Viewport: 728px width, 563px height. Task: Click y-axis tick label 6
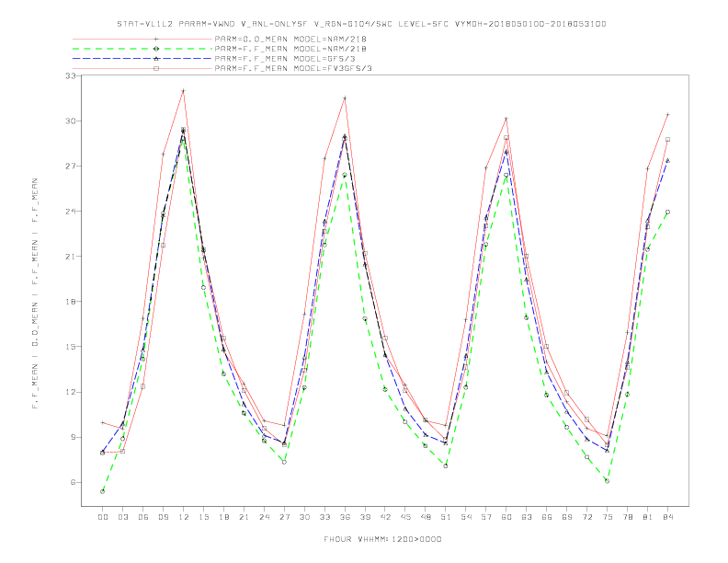coord(74,482)
